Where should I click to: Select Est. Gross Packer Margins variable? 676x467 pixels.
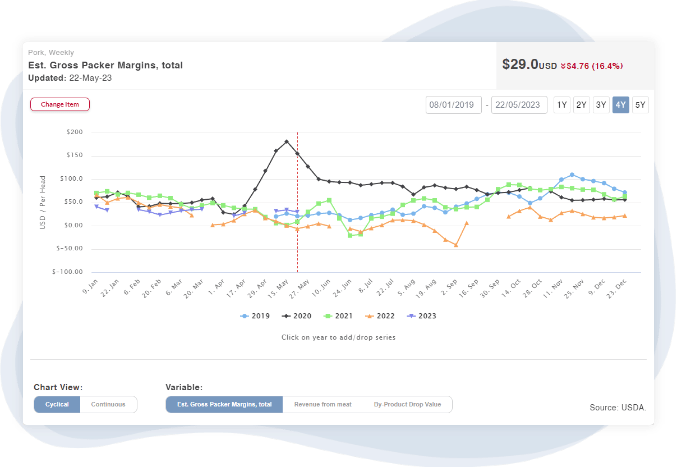pyautogui.click(x=224, y=405)
